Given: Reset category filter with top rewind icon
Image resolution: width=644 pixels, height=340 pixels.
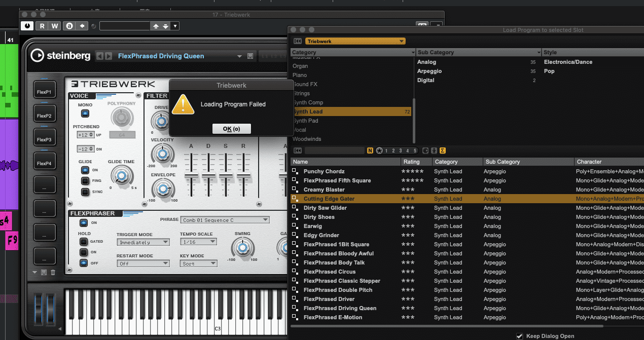Looking at the screenshot, I should tap(298, 41).
